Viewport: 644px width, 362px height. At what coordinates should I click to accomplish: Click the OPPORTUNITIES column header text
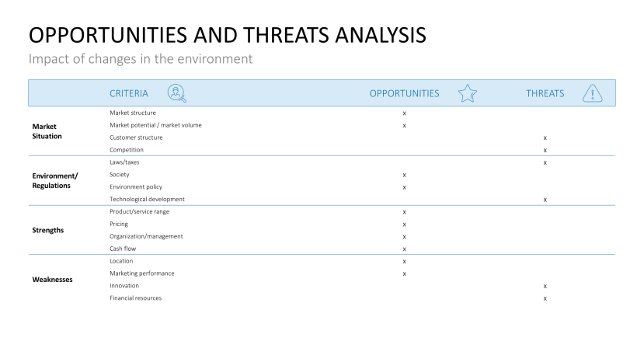click(x=404, y=94)
